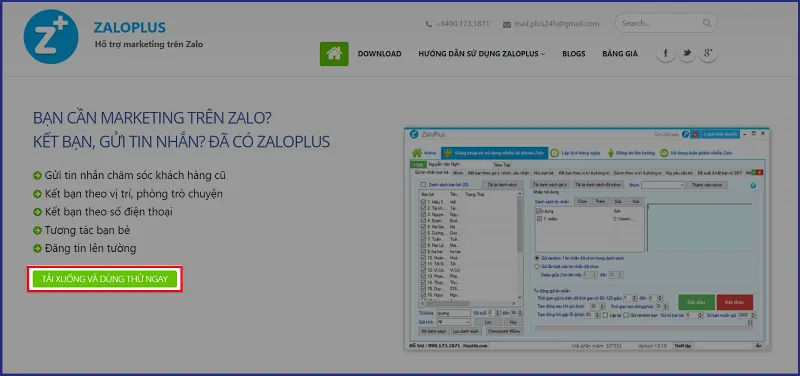This screenshot has height=376, width=800.
Task: Click Home tab in the ZaloPlus app screenshot
Action: 424,153
